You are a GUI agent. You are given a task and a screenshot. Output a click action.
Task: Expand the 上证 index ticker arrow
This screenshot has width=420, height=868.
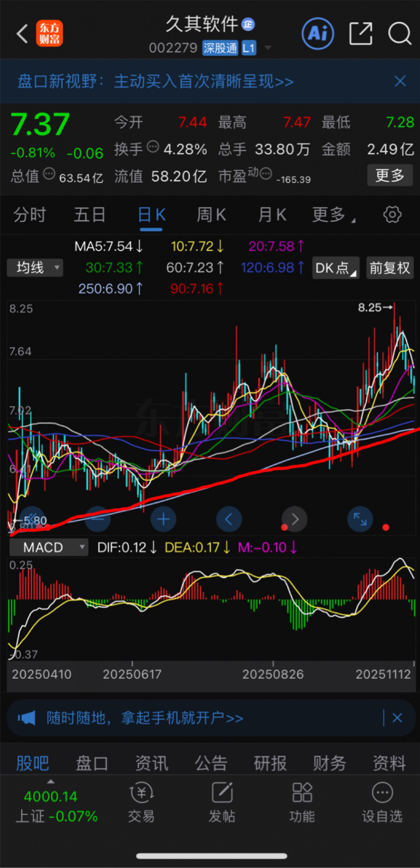[51, 782]
